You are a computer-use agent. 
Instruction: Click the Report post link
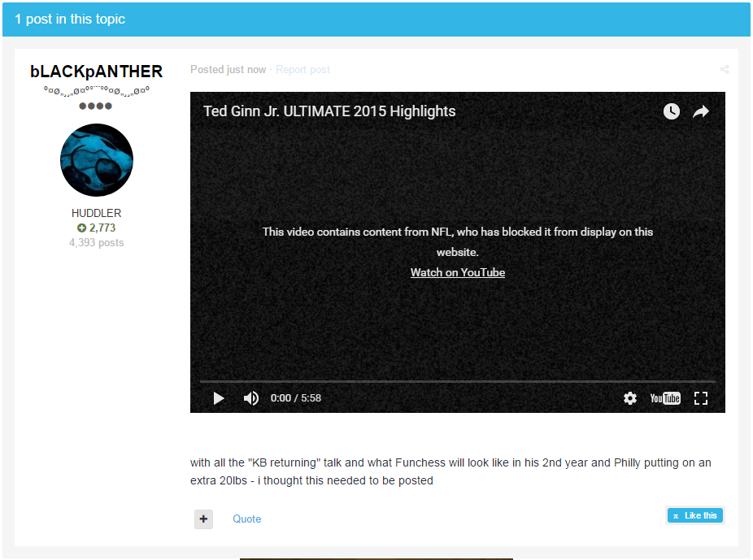tap(303, 70)
